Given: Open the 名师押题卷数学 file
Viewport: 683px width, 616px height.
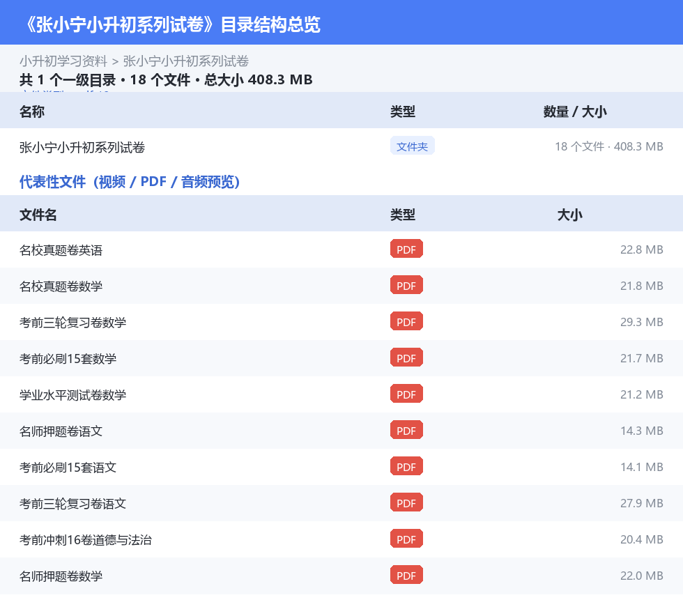Looking at the screenshot, I should pyautogui.click(x=61, y=576).
